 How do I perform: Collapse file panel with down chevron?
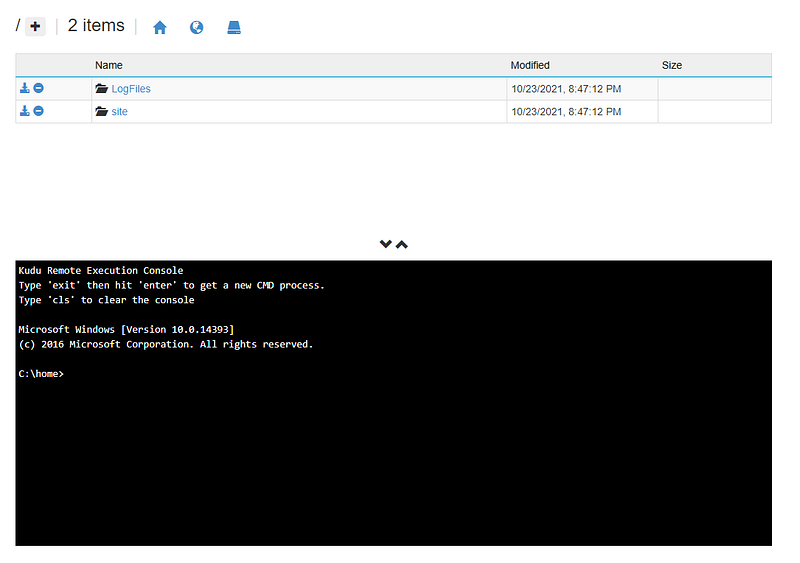click(x=386, y=244)
